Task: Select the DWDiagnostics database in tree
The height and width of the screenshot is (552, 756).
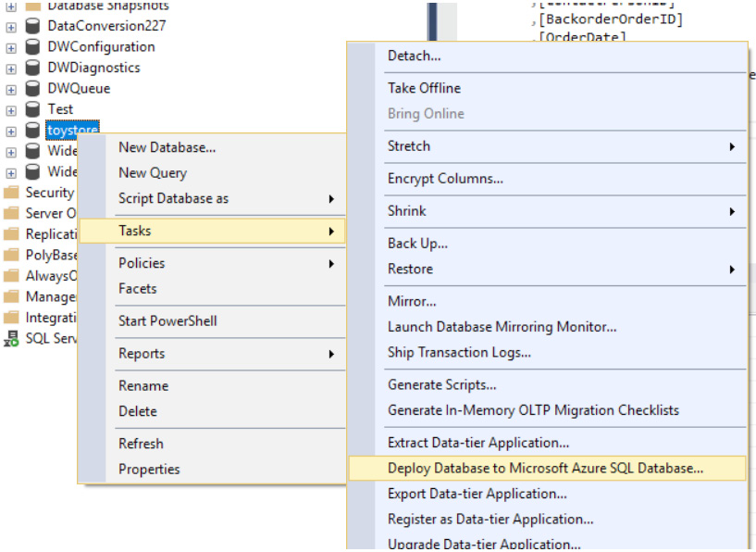Action: pos(93,68)
